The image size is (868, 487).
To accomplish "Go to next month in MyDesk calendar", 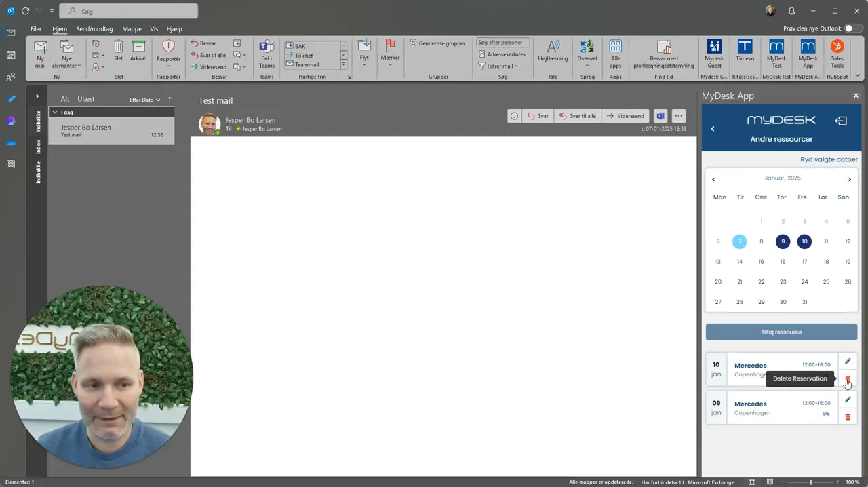I will [850, 180].
